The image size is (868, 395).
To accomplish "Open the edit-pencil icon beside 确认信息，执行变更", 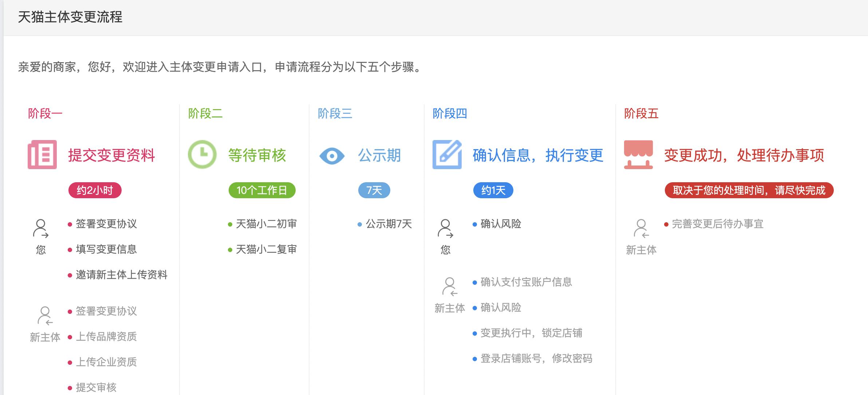I will [x=447, y=155].
